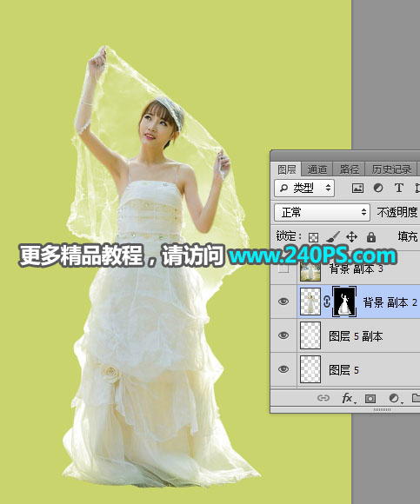Open the 历史记录 (History) tab

coord(391,169)
